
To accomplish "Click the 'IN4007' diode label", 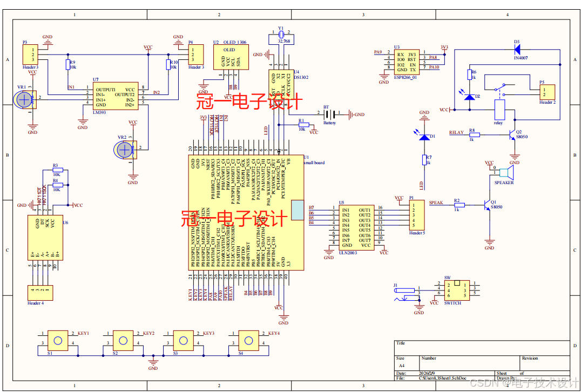I will [521, 58].
